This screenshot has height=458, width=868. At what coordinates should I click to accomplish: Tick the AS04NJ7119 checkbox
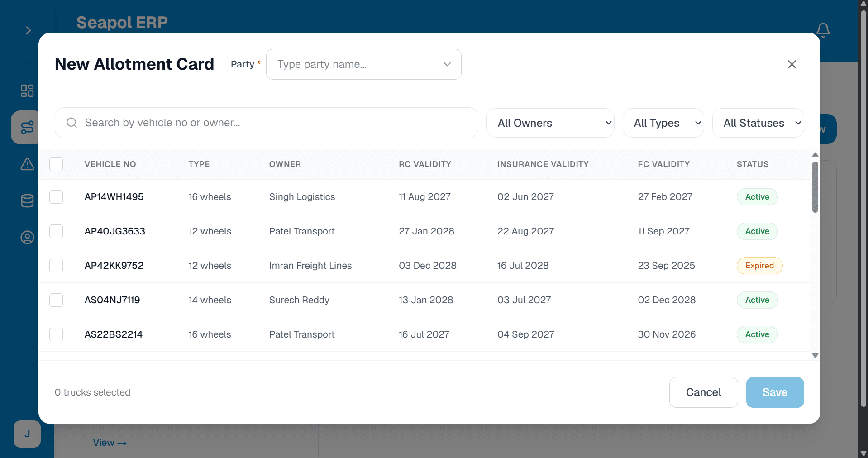(x=56, y=300)
